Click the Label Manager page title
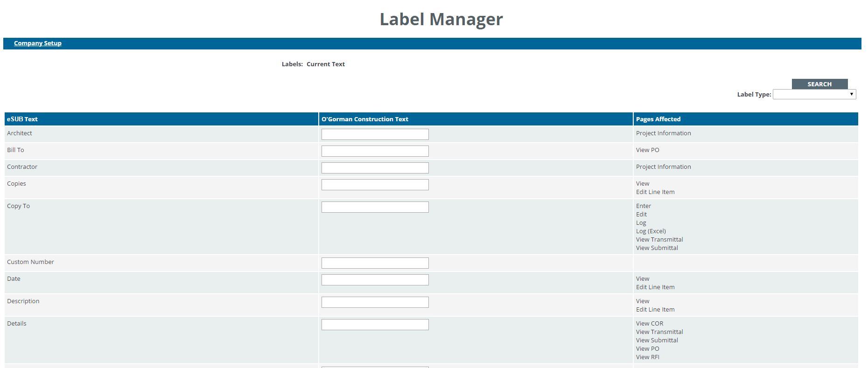This screenshot has width=868, height=368. tap(441, 19)
